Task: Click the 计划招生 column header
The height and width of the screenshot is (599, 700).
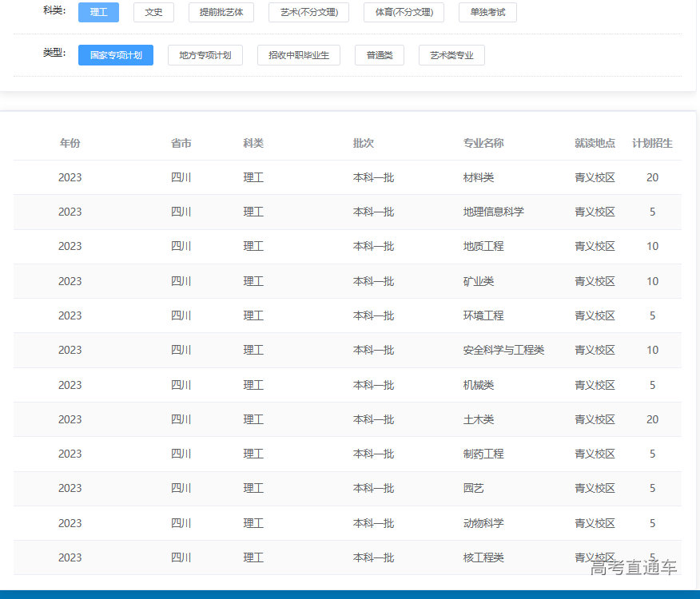Action: point(652,143)
